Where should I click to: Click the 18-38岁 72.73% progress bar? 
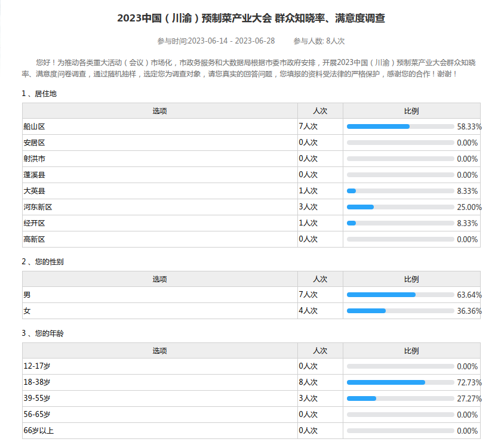pos(400,382)
